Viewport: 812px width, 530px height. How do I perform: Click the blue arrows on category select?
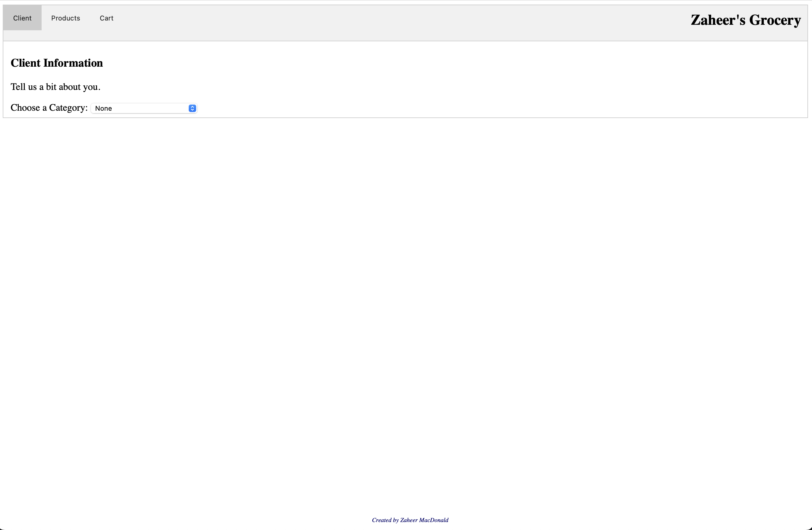(x=192, y=108)
